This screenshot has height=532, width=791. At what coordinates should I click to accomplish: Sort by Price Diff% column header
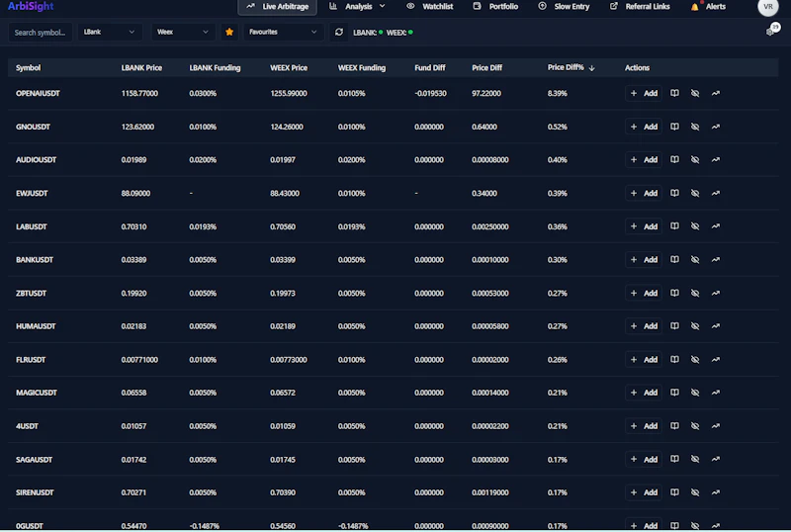point(571,67)
